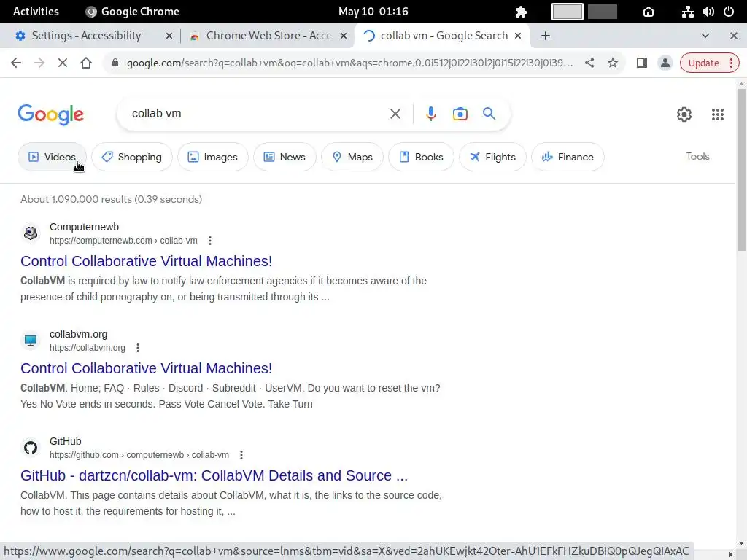Viewport: 747px width, 560px height.
Task: Open the Chrome home page
Action: (86, 63)
